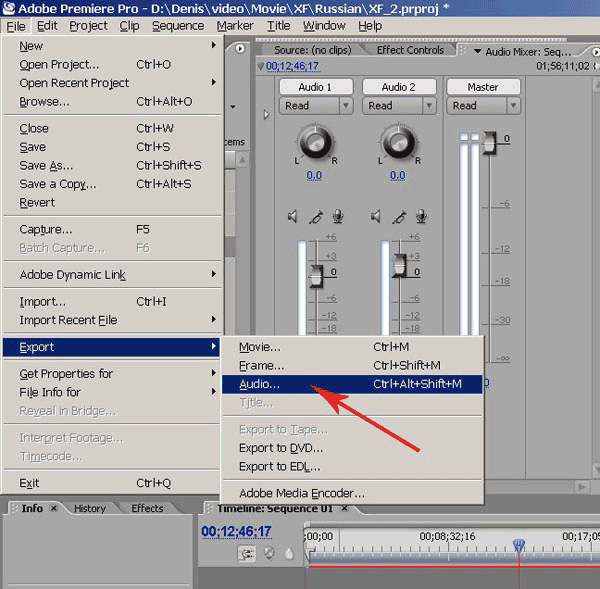Expand the New submenu
The height and width of the screenshot is (589, 600).
[113, 46]
